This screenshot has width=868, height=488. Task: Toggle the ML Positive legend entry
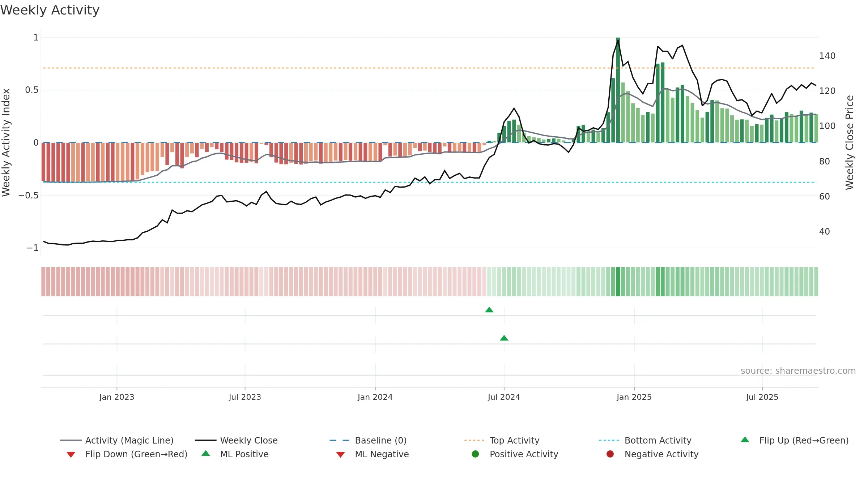tap(235, 454)
